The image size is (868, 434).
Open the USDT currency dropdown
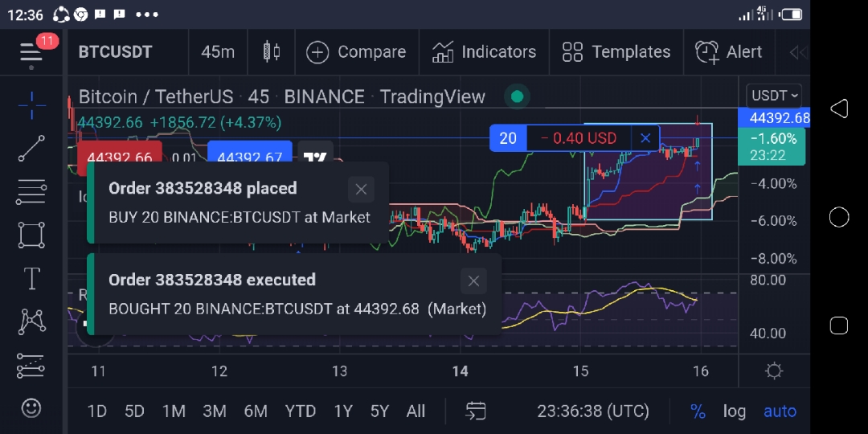pyautogui.click(x=774, y=96)
